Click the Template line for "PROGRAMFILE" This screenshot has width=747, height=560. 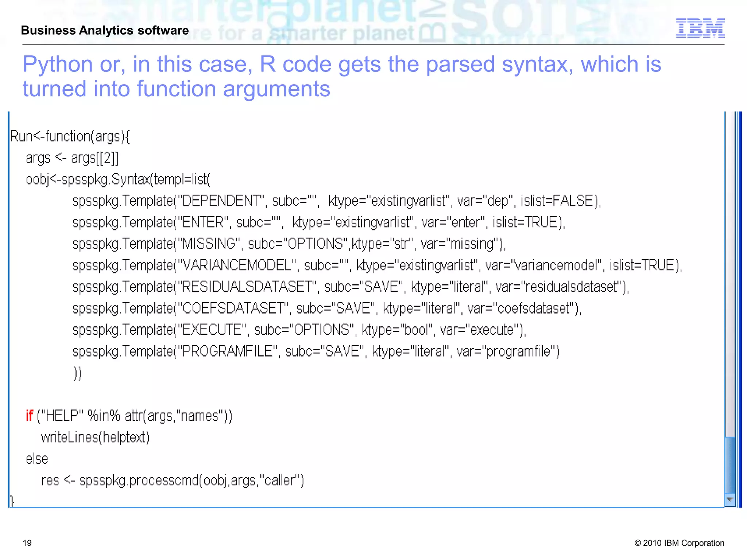pyautogui.click(x=316, y=352)
